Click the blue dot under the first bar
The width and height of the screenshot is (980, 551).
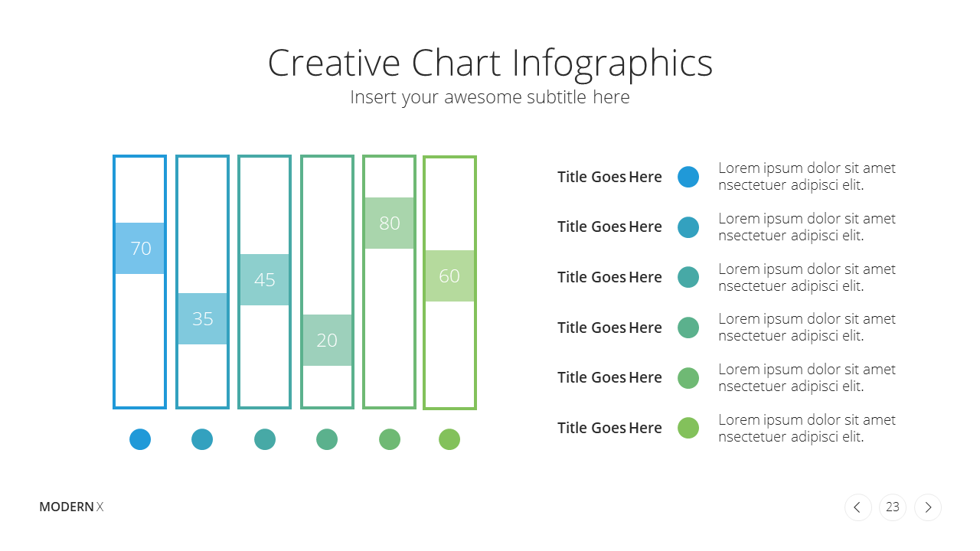pos(140,439)
